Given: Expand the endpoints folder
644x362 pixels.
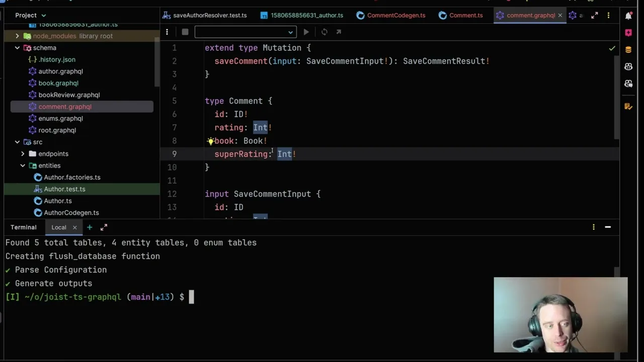Looking at the screenshot, I should [x=23, y=154].
